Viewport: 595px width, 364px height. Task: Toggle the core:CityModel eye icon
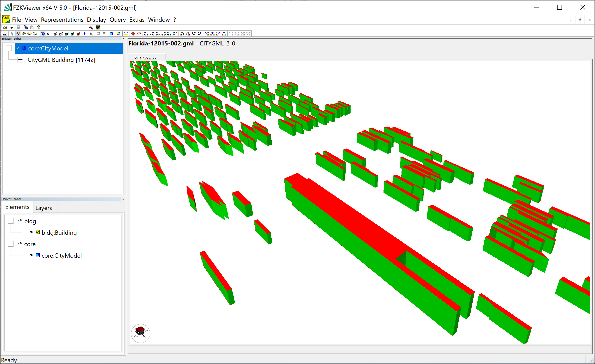point(31,255)
